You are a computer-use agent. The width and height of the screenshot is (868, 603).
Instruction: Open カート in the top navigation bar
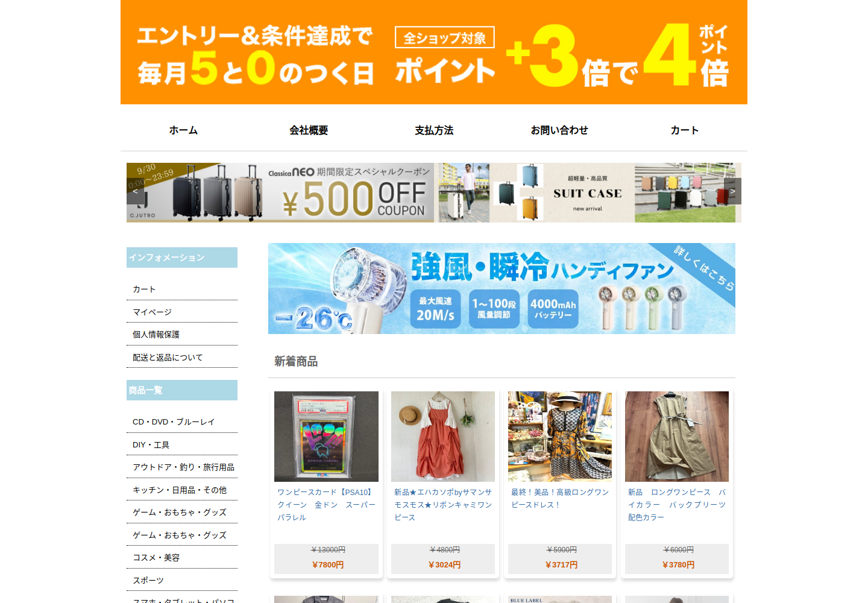pyautogui.click(x=685, y=130)
